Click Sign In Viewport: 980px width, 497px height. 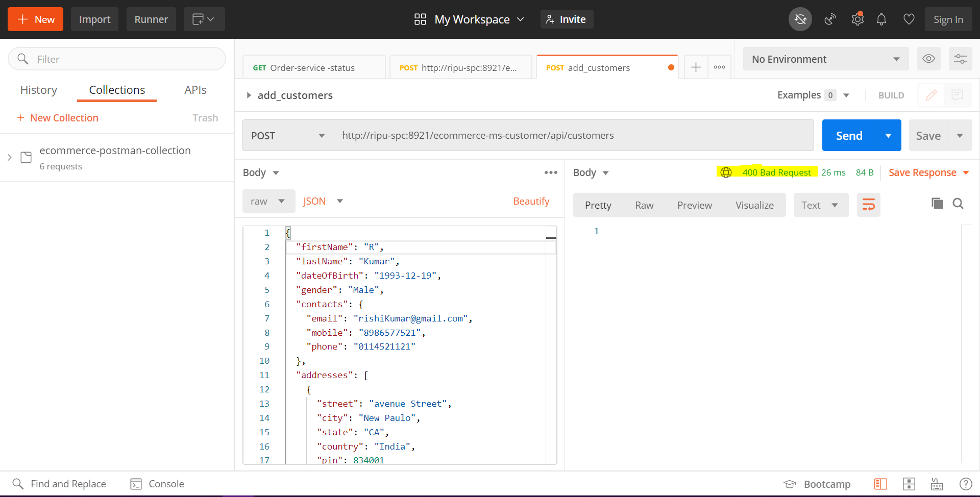948,19
